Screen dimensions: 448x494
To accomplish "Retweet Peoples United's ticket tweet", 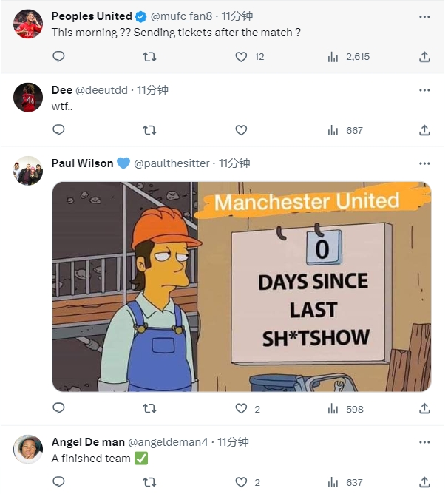I will coord(149,57).
